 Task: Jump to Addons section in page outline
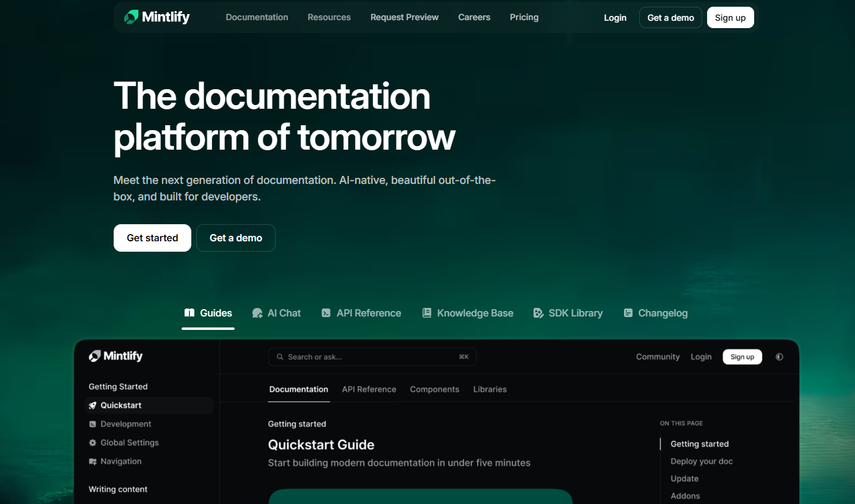pos(685,496)
